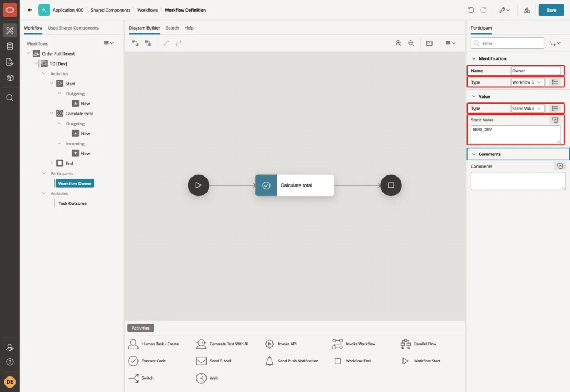570x392 pixels.
Task: Pick the Invoke Workflow activity
Action: pyautogui.click(x=353, y=344)
